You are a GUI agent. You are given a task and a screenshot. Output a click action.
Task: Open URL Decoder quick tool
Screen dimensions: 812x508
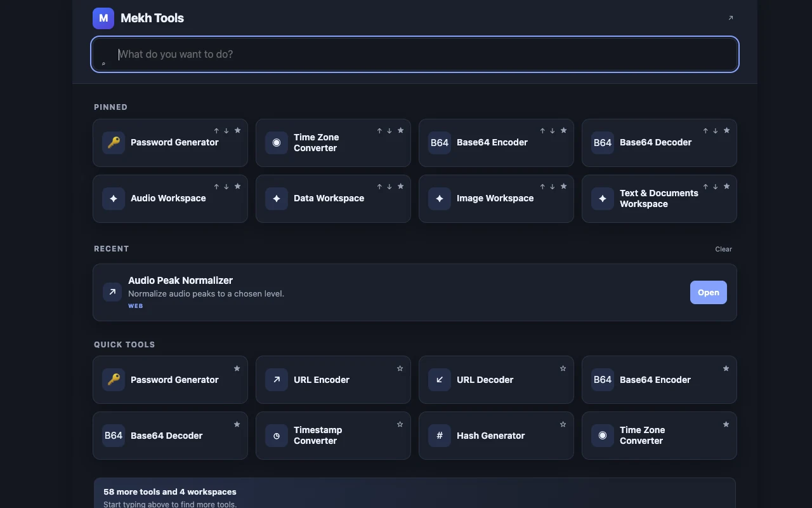[x=496, y=380]
